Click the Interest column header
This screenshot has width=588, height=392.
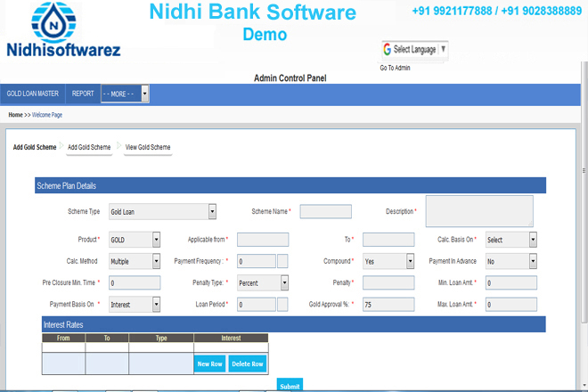[231, 338]
